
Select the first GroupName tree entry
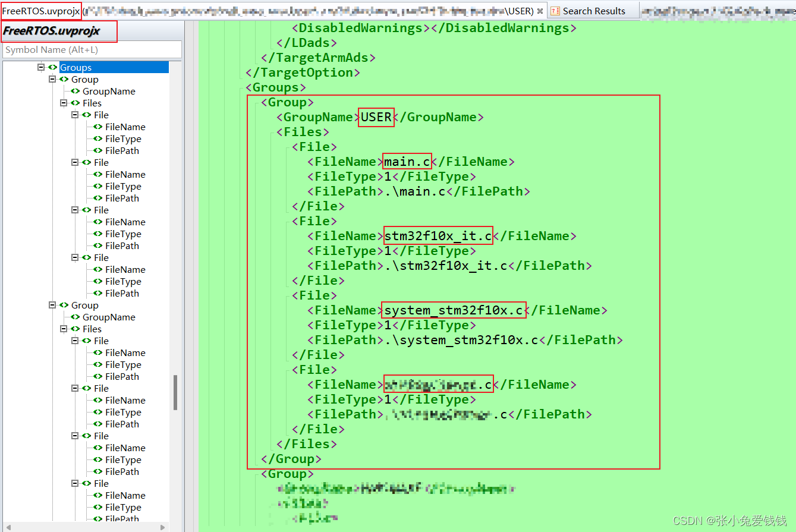[x=109, y=91]
